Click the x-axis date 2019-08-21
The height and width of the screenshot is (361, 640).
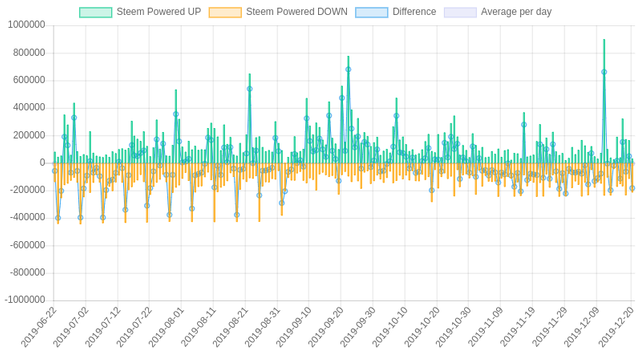230,327
